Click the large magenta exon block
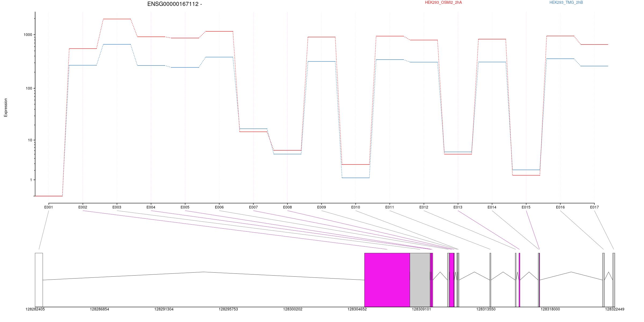This screenshot has height=322, width=644. pyautogui.click(x=387, y=280)
